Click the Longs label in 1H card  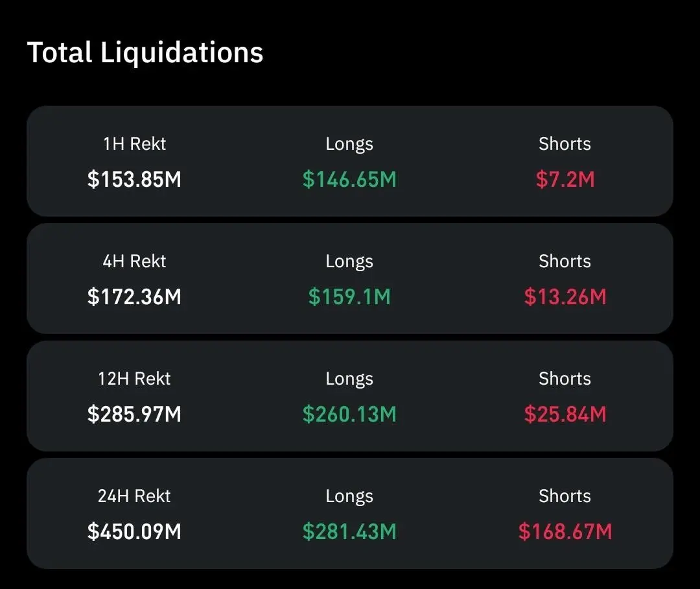(x=349, y=144)
